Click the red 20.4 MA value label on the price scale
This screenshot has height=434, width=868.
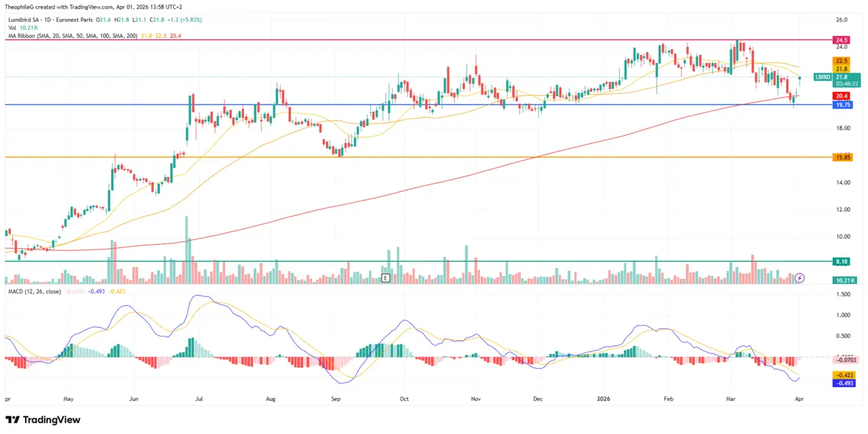coord(840,96)
